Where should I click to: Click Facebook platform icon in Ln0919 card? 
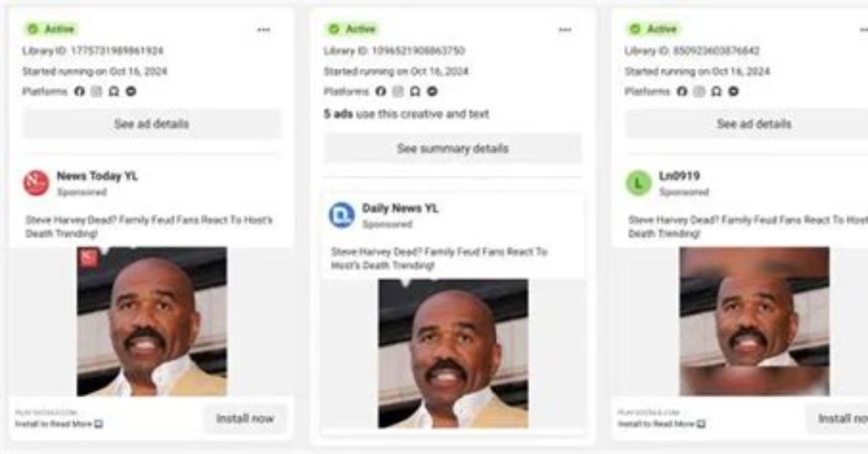click(x=682, y=92)
